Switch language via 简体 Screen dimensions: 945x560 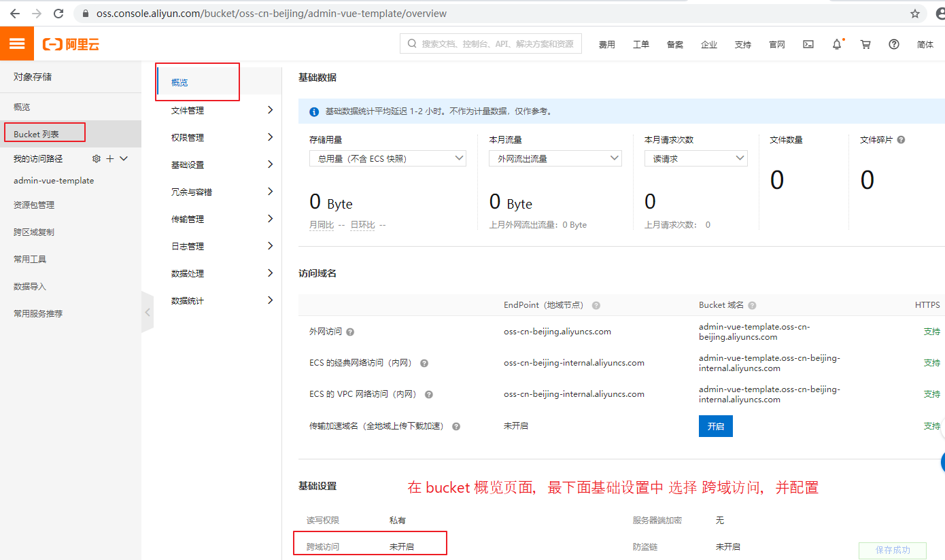tap(925, 45)
